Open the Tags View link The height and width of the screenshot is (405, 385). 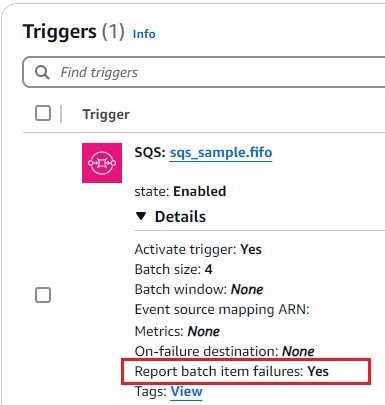point(186,391)
